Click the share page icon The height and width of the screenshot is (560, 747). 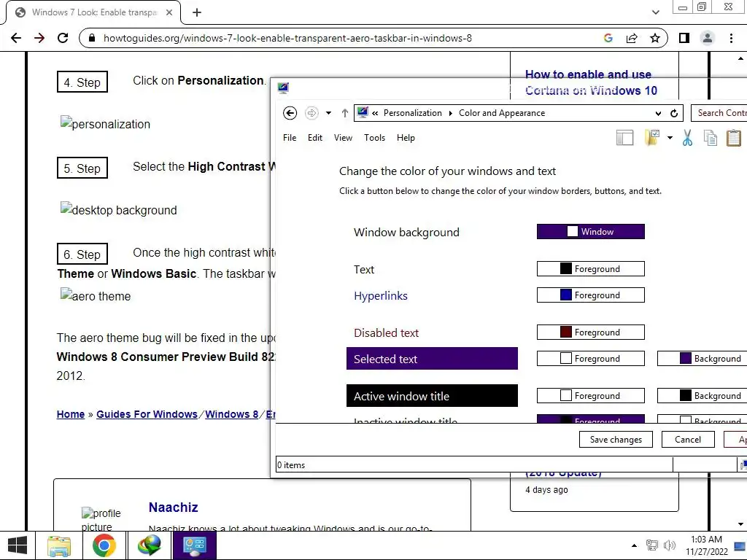(x=632, y=38)
